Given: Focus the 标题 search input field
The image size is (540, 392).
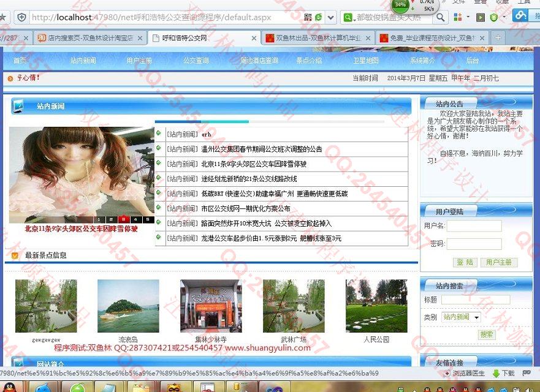Looking at the screenshot, I should (476, 300).
